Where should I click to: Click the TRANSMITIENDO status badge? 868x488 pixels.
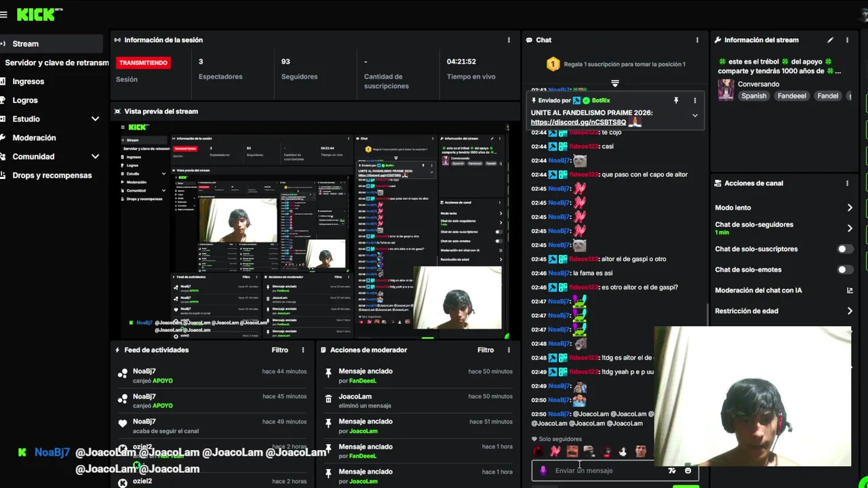(143, 62)
